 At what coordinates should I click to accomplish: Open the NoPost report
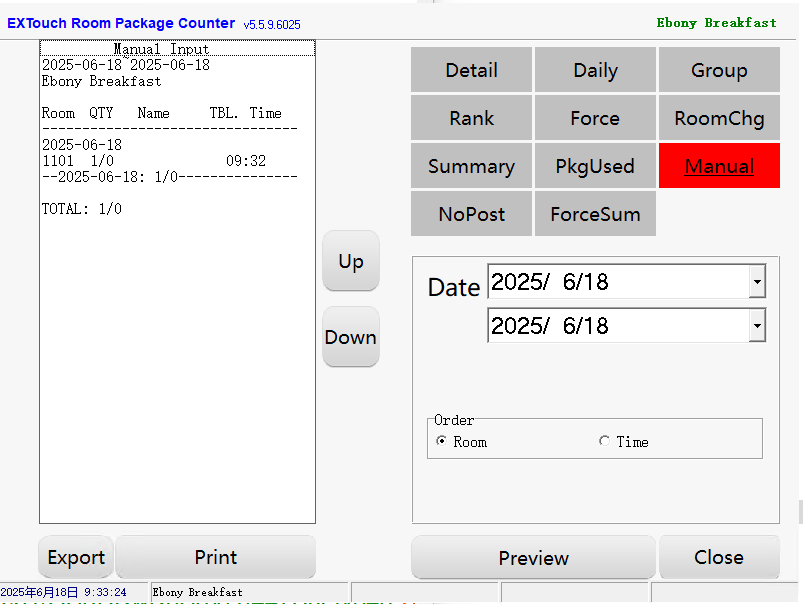471,214
